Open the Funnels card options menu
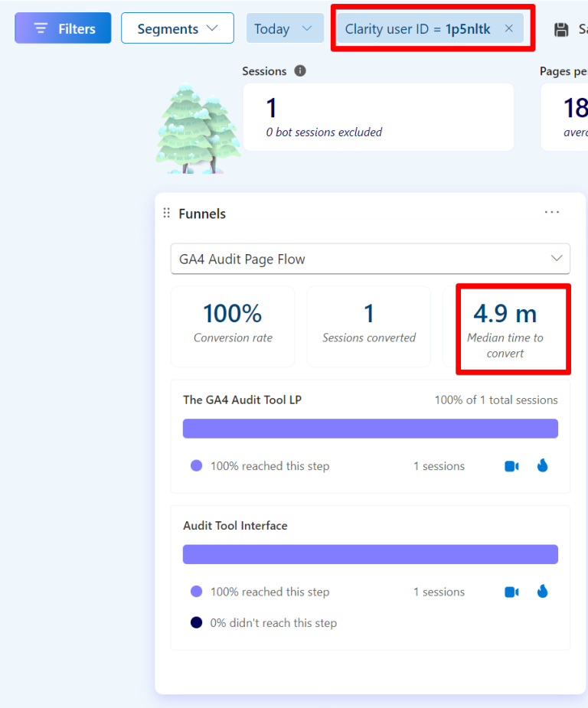Viewport: 588px width, 708px height. (x=552, y=212)
